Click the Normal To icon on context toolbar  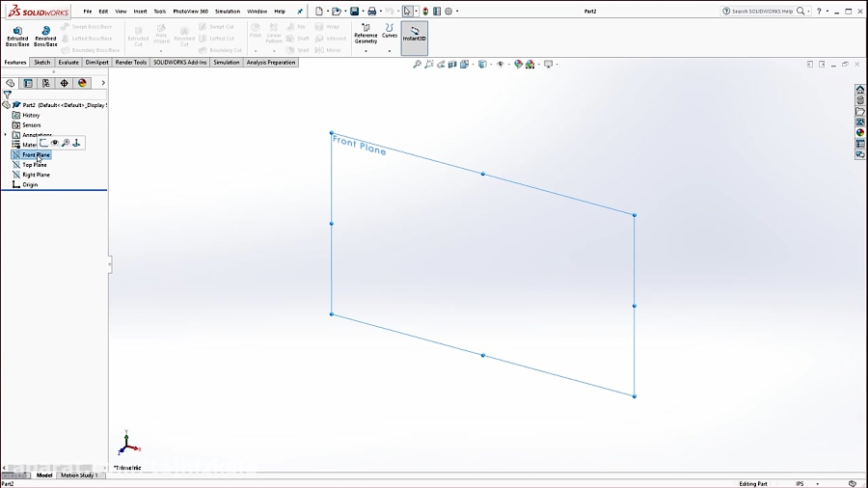click(x=76, y=144)
